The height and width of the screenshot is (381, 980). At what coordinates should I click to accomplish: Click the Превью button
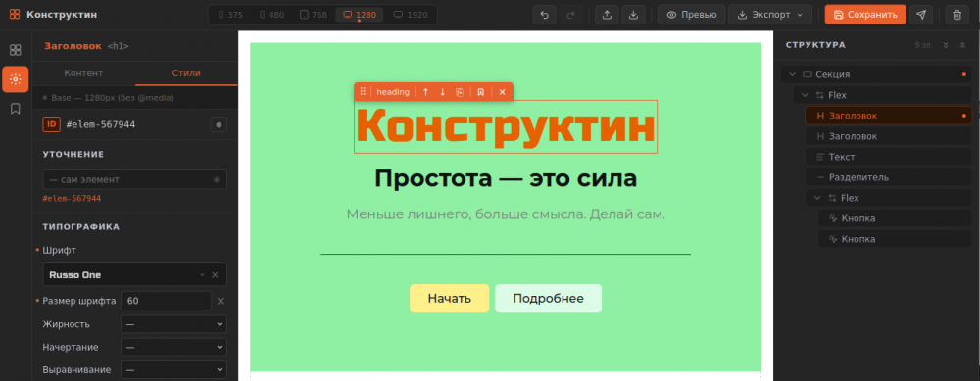coord(691,15)
